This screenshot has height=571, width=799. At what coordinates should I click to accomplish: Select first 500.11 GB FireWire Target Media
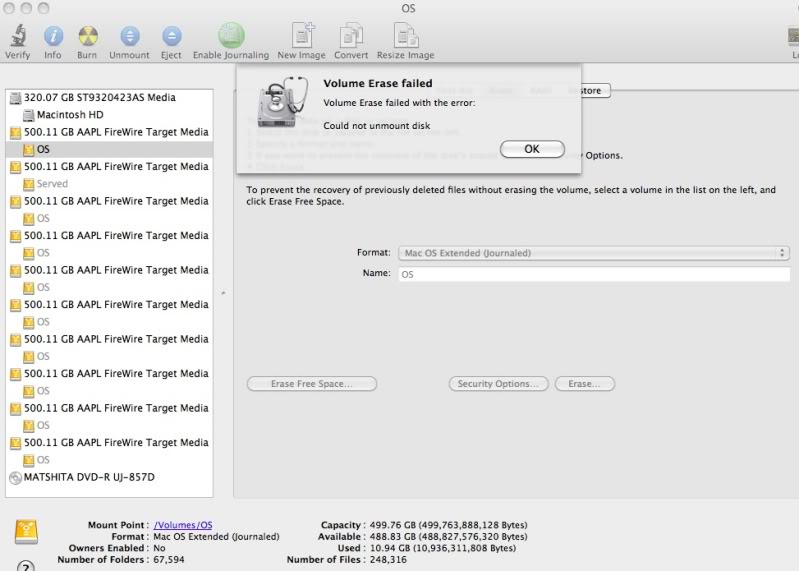(109, 132)
